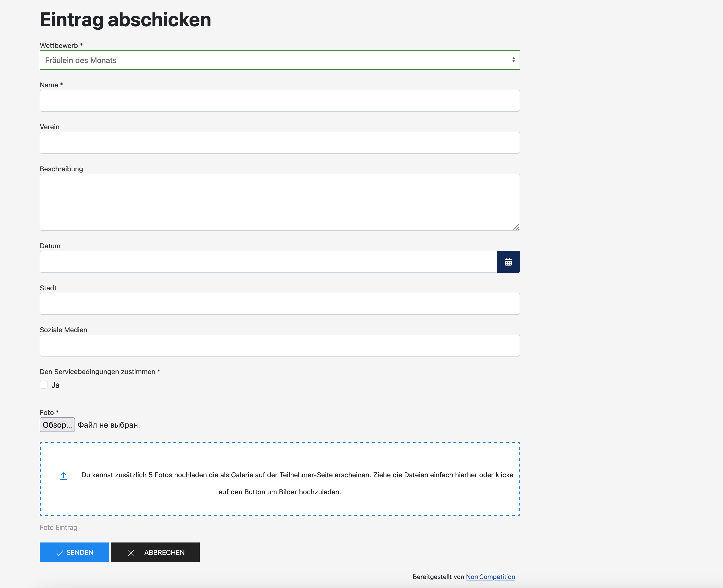Focus the Beschreibung text area

280,202
